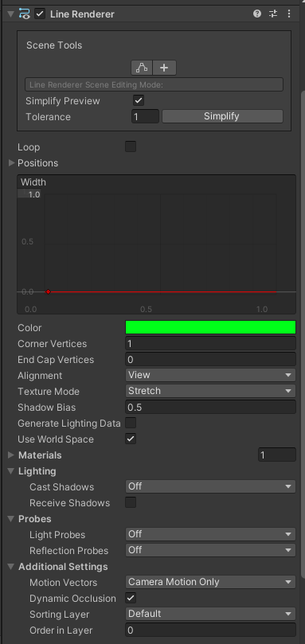Expand the Materials section
Screen dimensions: 305x644
pyautogui.click(x=11, y=455)
